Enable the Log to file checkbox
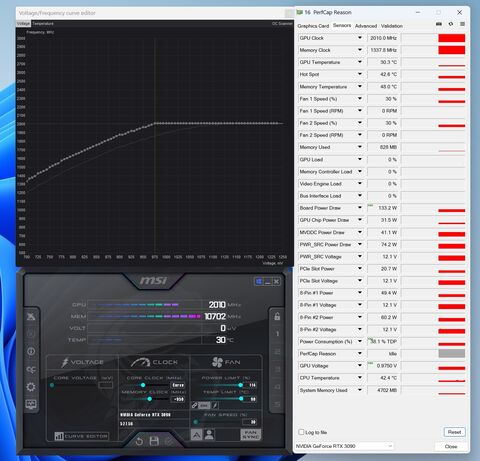The width and height of the screenshot is (480, 461). point(301,432)
